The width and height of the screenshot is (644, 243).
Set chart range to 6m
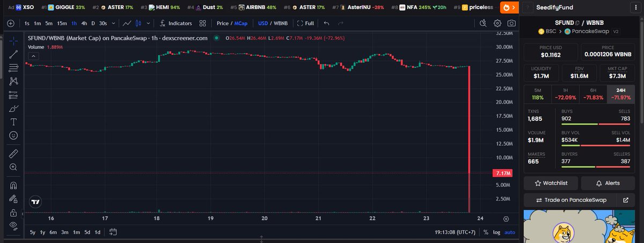53,232
